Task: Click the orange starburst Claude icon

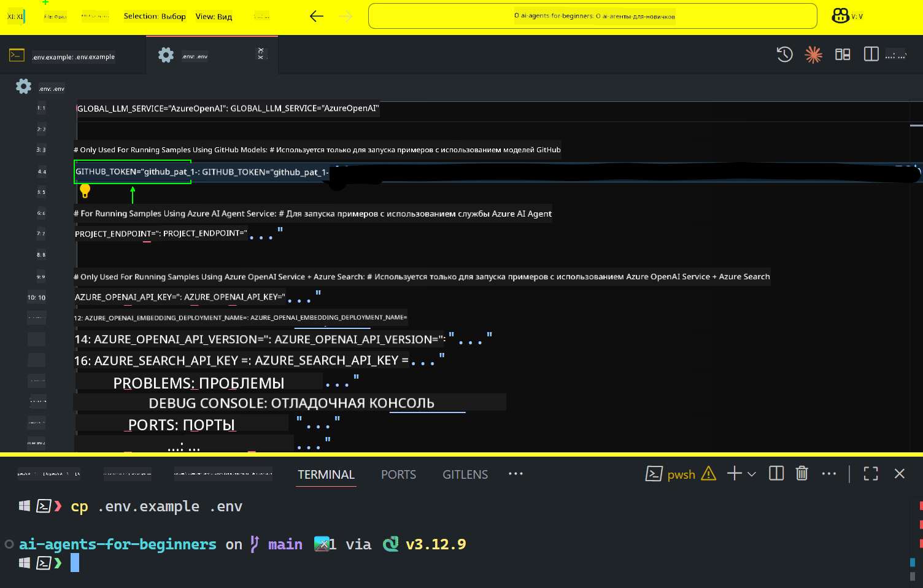Action: click(x=813, y=55)
